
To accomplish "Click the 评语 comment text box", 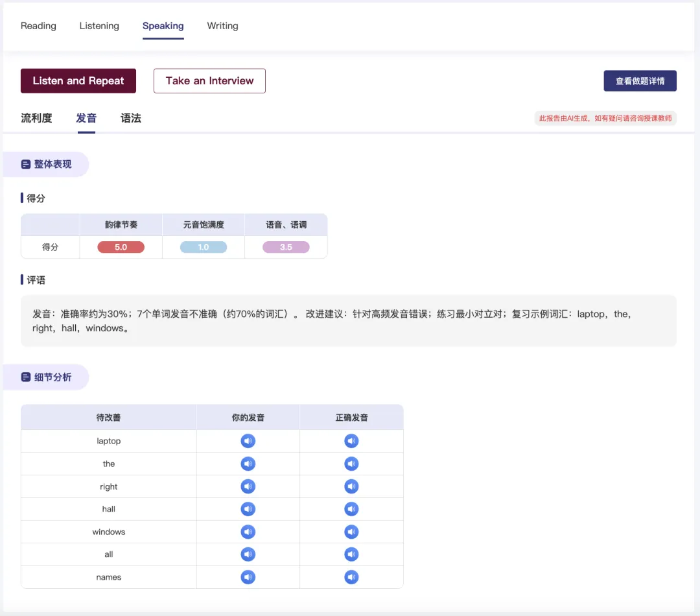I will pos(348,321).
